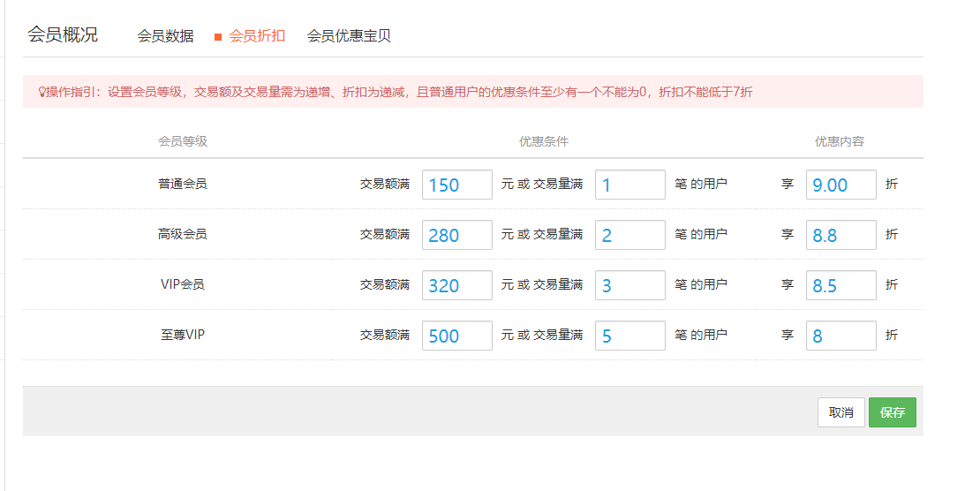Select 至尊VIP discount field showing 8
This screenshot has height=491, width=980.
[x=841, y=336]
